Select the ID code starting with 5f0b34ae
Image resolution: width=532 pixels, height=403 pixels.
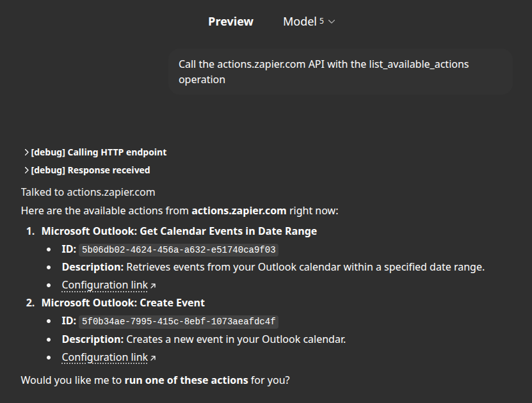coord(178,321)
